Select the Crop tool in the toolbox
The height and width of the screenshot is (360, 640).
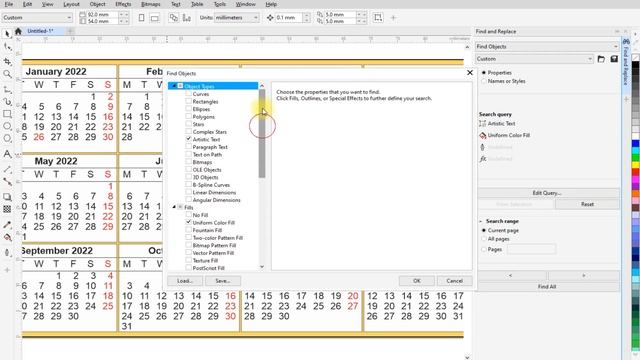pos(7,61)
